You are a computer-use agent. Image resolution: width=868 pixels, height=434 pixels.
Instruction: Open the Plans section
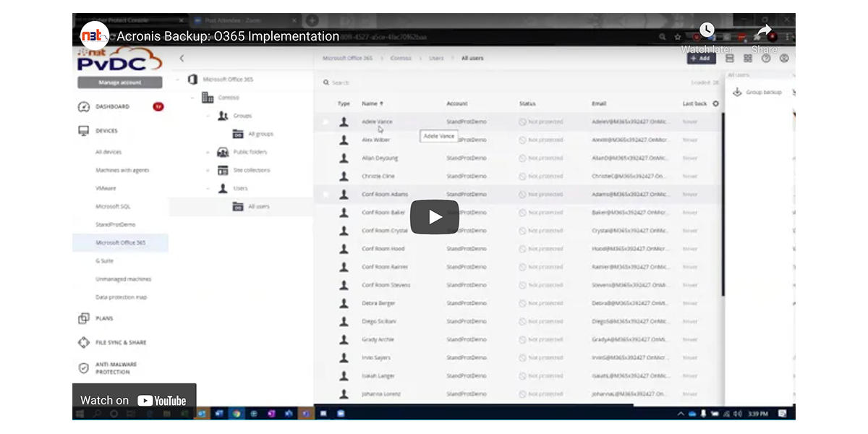pyautogui.click(x=104, y=318)
